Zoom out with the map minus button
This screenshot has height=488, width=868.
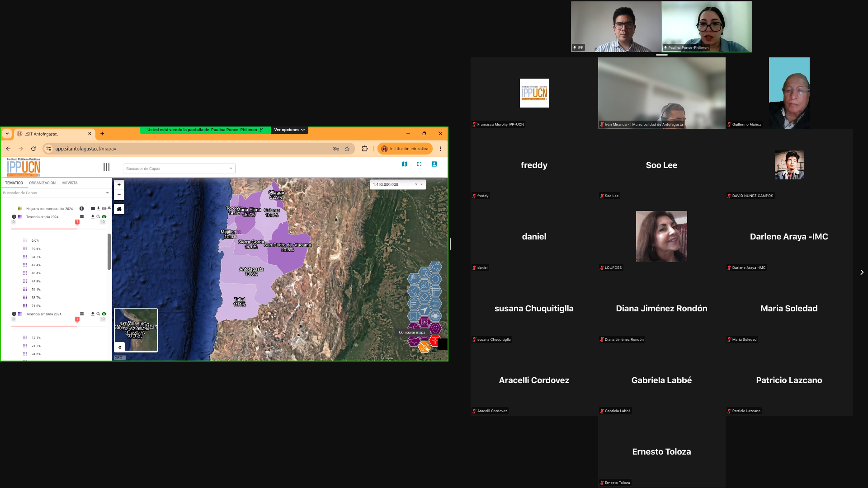119,195
